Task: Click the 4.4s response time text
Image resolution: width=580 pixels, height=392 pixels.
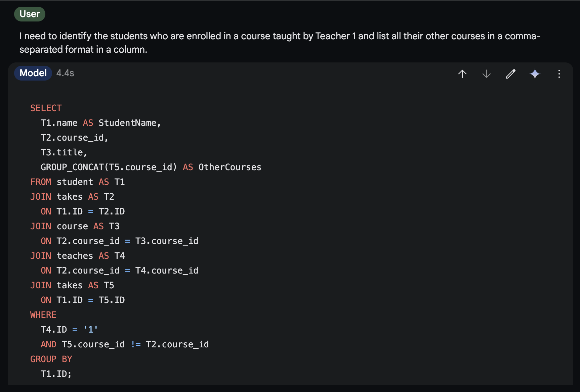Action: [x=65, y=73]
